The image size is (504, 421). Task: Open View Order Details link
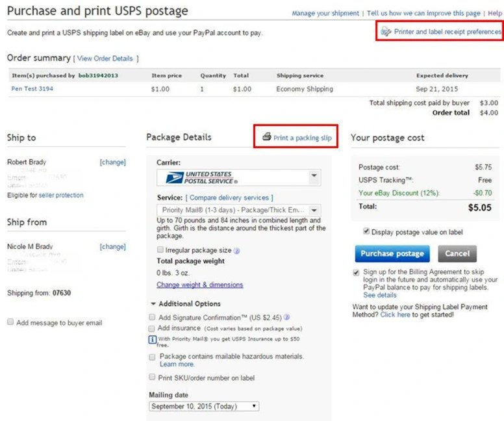(x=105, y=58)
